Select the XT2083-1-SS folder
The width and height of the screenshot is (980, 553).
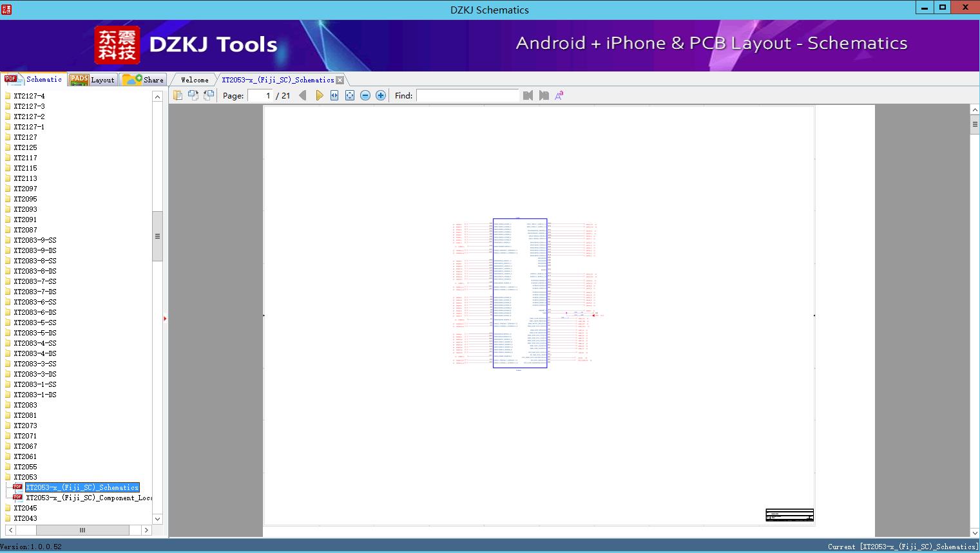click(x=35, y=384)
